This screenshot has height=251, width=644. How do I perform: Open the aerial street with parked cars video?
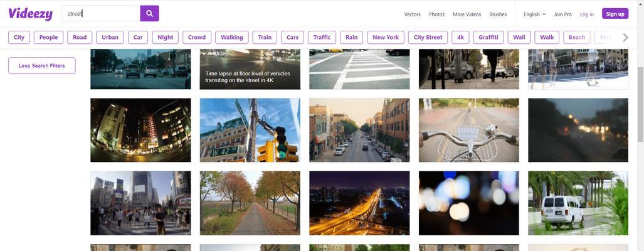(359, 130)
